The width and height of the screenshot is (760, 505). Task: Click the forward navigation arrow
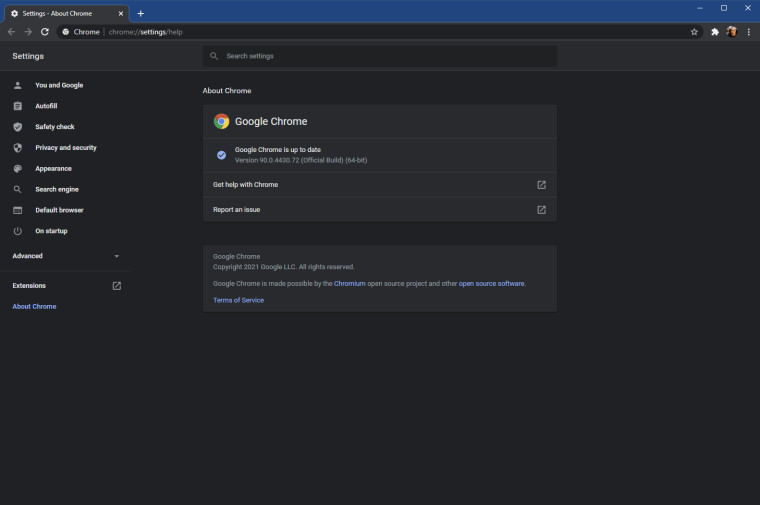coord(28,32)
